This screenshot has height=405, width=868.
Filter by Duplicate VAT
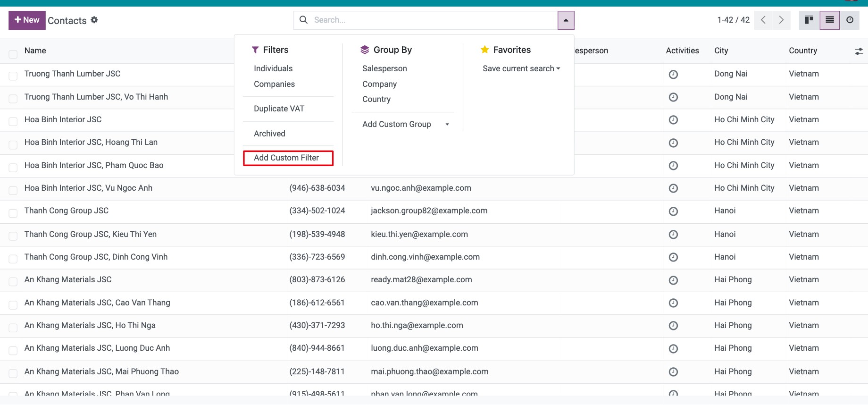[x=279, y=109]
